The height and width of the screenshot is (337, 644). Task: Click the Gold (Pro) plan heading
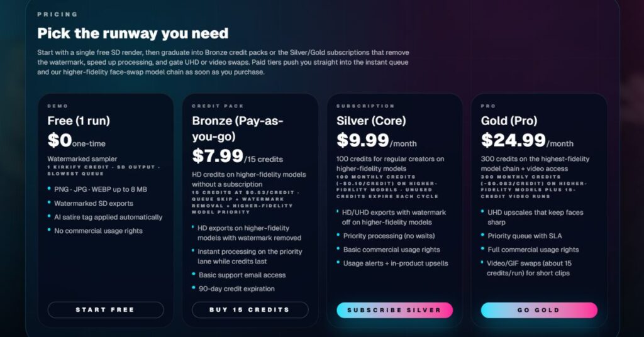tap(509, 121)
